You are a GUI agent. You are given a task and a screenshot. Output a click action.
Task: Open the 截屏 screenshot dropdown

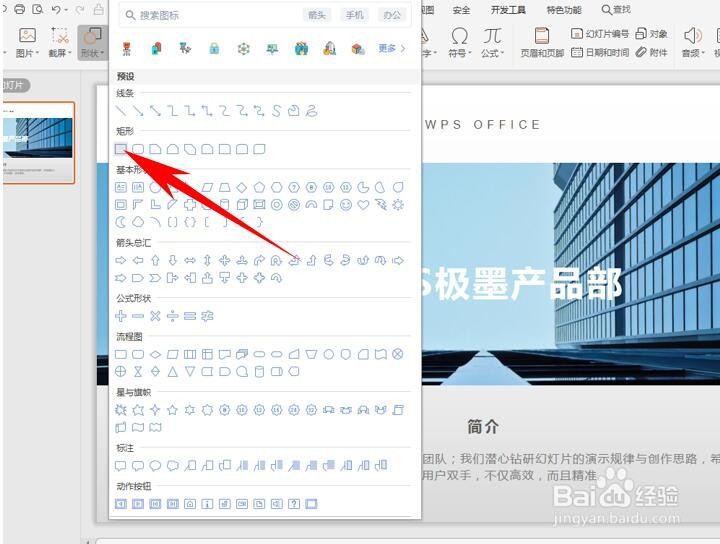(60, 42)
